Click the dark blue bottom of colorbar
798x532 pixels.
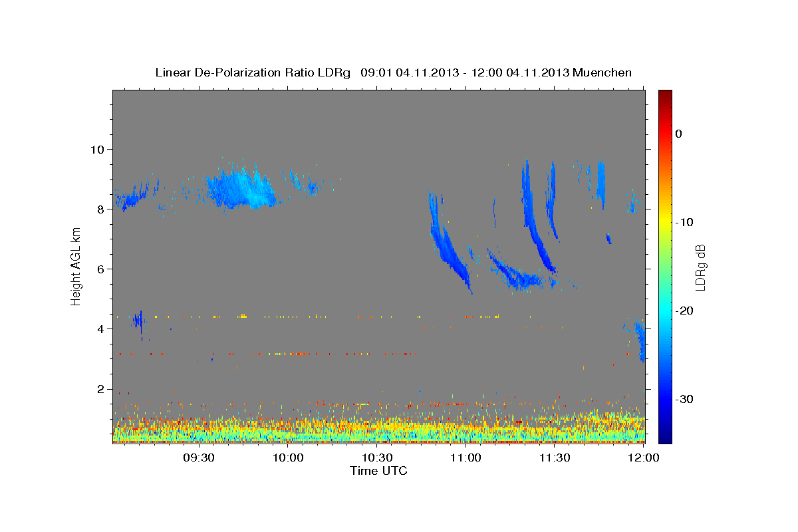point(665,438)
